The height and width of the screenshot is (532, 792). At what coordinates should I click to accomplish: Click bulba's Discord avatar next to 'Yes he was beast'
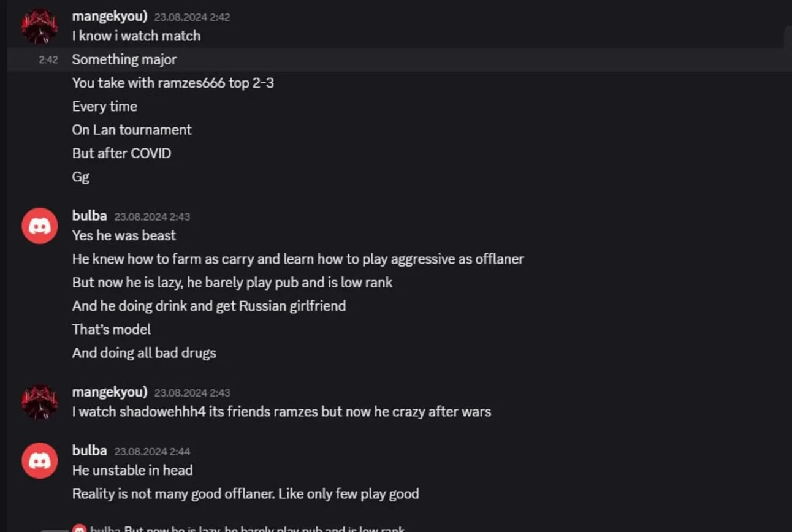pos(40,226)
